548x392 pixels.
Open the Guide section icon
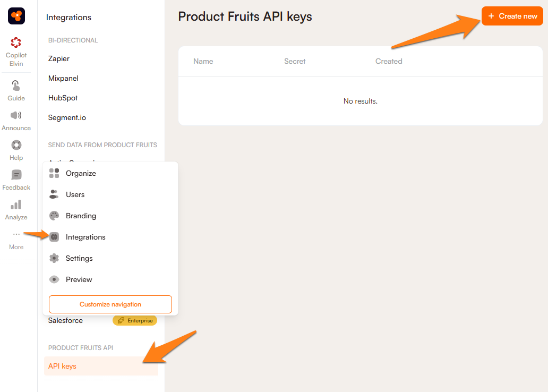(16, 87)
